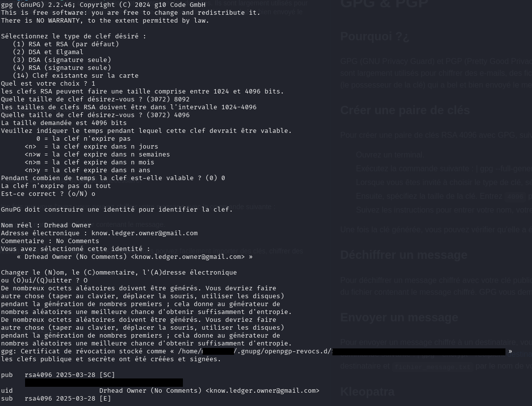Click 'Pendant combien de temps' validity prompt

113,178
